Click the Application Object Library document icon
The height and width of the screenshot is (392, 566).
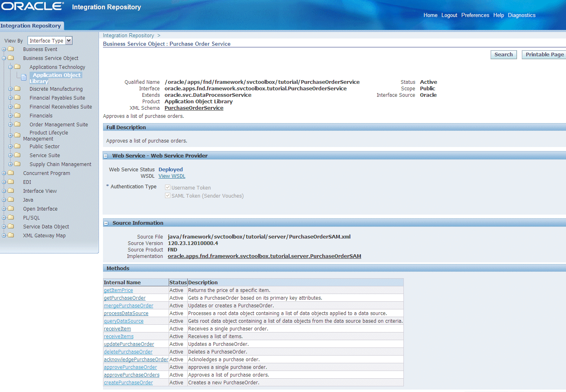pyautogui.click(x=24, y=77)
